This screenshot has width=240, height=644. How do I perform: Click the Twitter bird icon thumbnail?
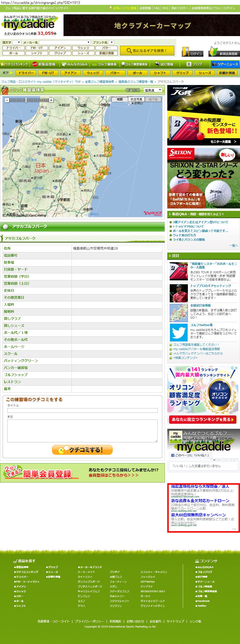[179, 332]
